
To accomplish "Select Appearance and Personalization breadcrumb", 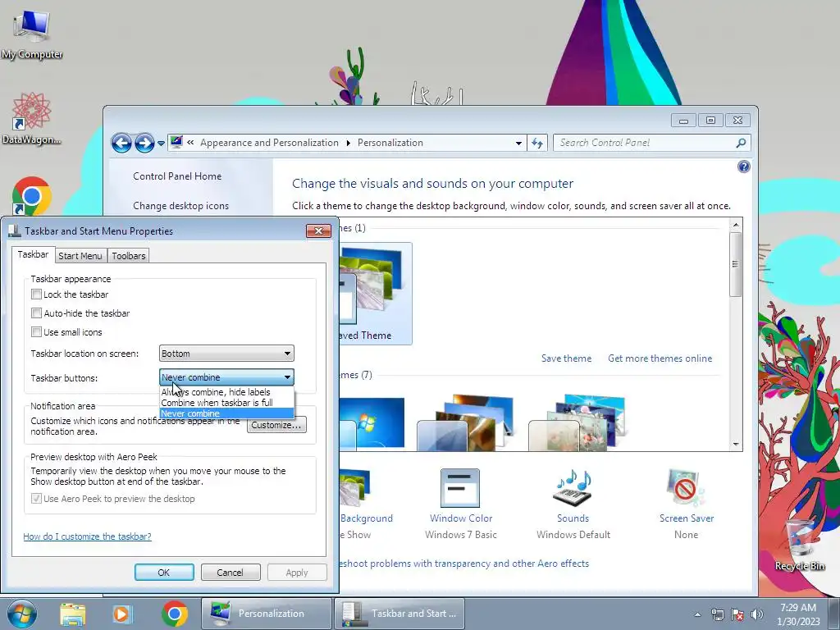I will (269, 143).
